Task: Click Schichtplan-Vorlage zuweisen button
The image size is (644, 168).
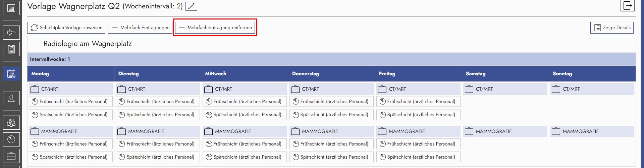Action: 66,28
